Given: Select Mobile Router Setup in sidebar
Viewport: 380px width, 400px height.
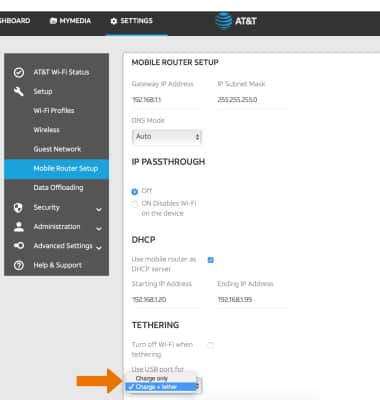Looking at the screenshot, I should click(56, 169).
